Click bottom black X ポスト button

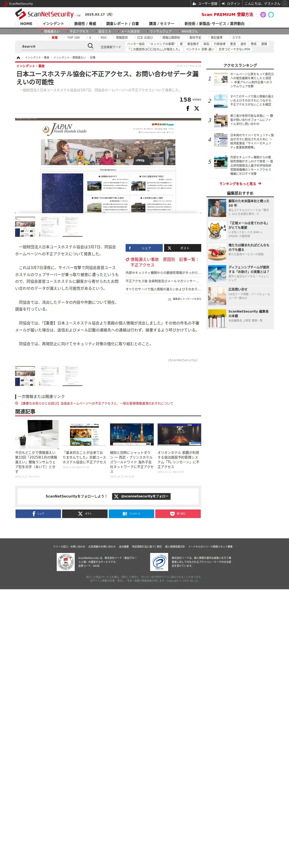tap(85, 514)
